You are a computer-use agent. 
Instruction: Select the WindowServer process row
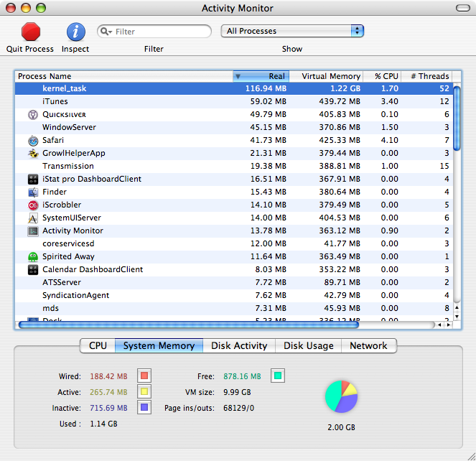[x=234, y=127]
